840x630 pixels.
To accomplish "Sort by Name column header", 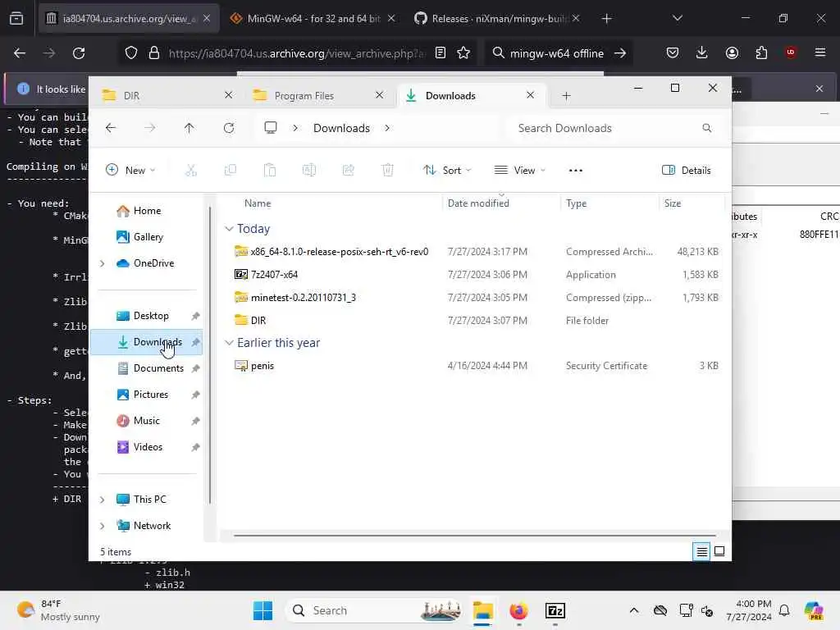I will pyautogui.click(x=258, y=203).
